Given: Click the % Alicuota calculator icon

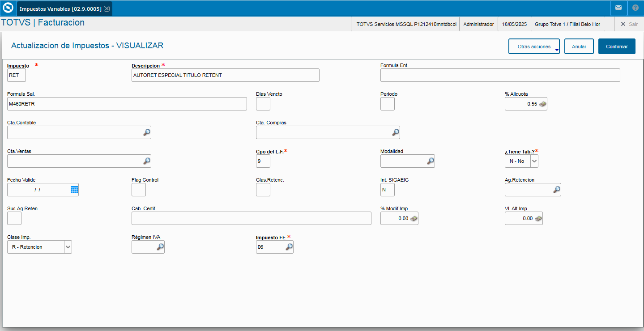Looking at the screenshot, I should pos(542,104).
